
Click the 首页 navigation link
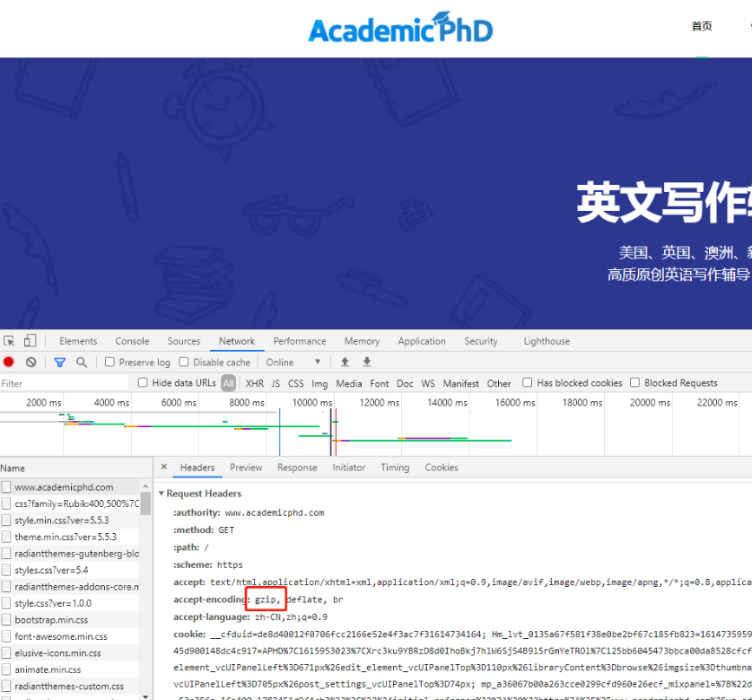pos(702,26)
